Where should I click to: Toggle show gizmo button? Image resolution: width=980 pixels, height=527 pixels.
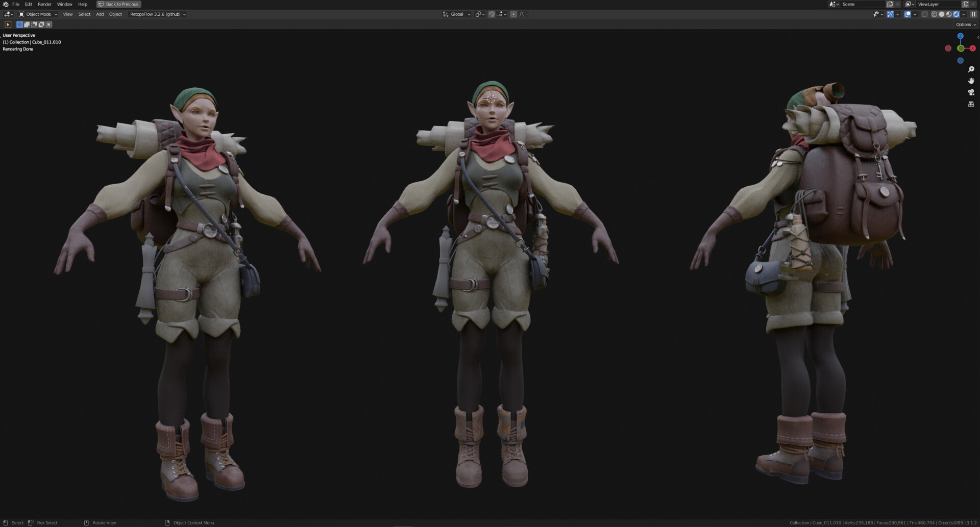[x=890, y=14]
